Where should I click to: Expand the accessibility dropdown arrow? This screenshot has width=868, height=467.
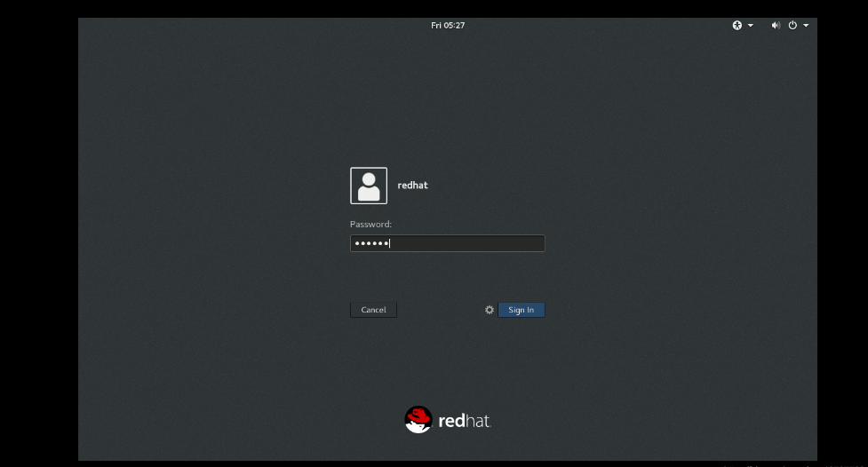tap(751, 26)
